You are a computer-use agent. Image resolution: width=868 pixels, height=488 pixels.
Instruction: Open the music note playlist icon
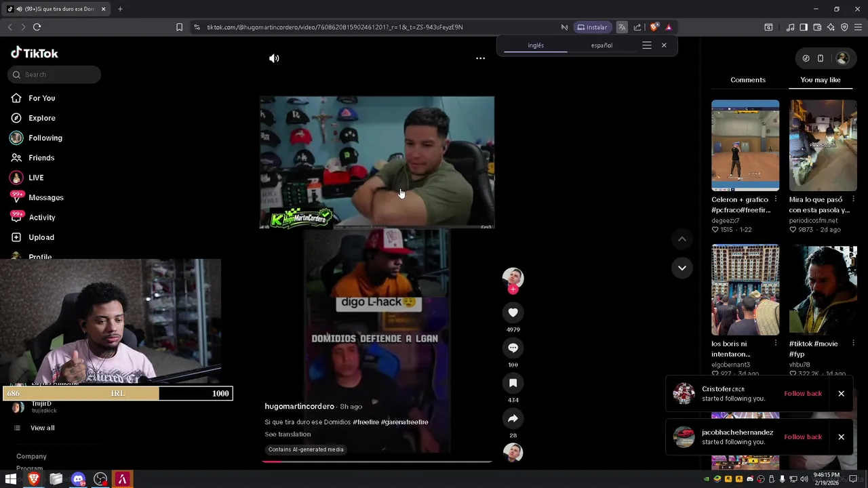[x=790, y=27]
